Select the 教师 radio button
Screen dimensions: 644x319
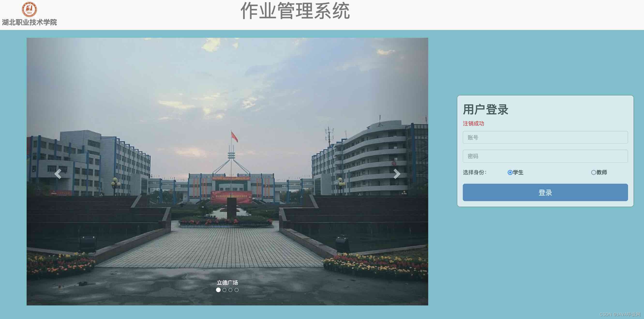(593, 172)
